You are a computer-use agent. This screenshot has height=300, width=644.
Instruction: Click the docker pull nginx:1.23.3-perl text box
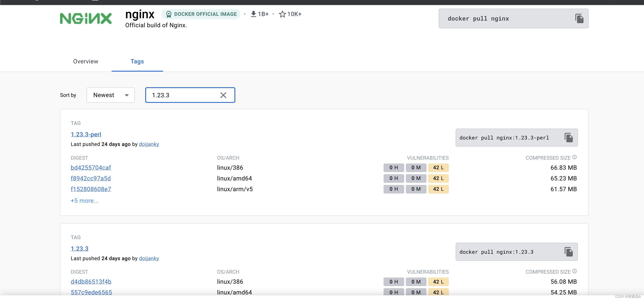click(x=517, y=138)
